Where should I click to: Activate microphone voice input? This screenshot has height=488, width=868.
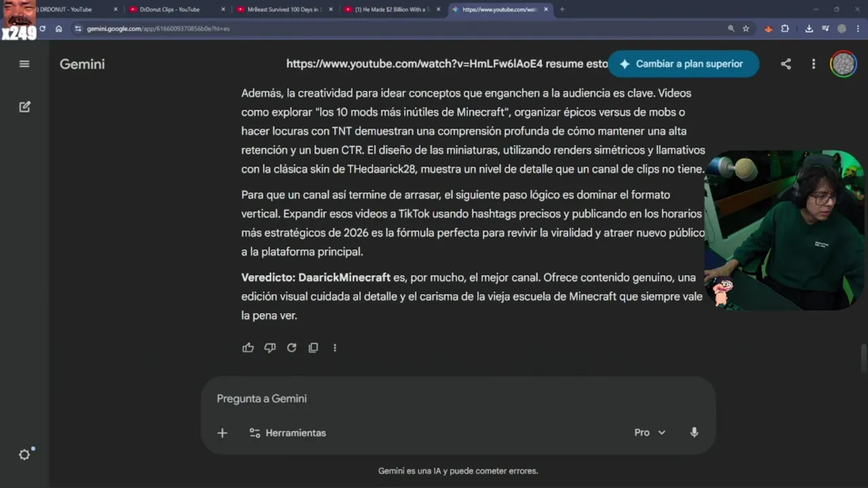(694, 432)
